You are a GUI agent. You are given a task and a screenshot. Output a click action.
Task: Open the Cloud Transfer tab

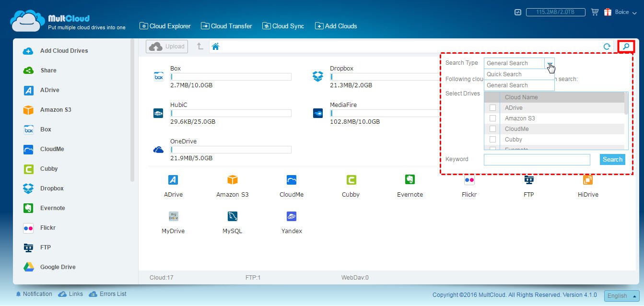point(226,26)
